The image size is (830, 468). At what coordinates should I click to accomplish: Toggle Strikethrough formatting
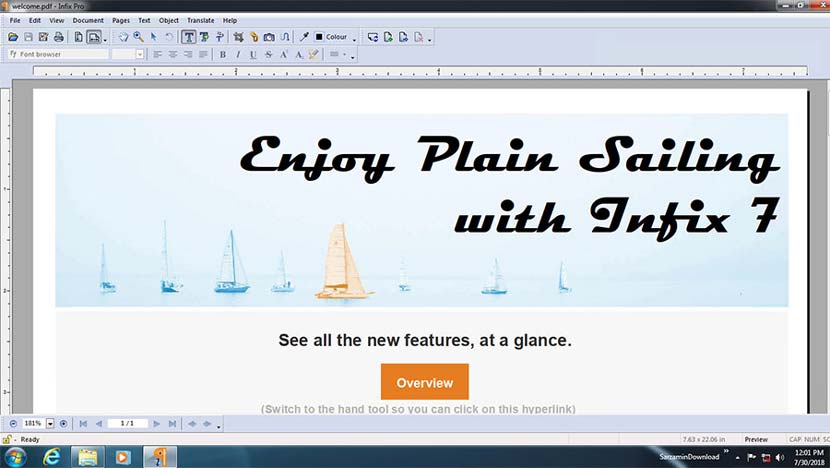tap(268, 54)
